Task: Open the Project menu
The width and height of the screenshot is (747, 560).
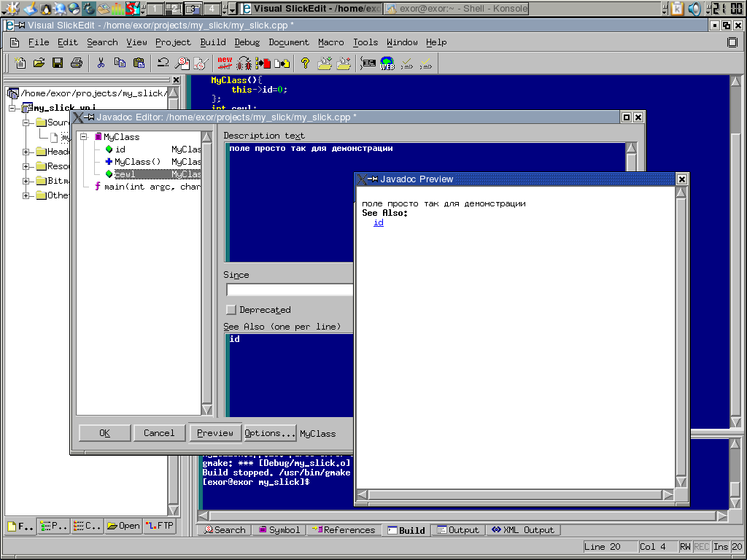Action: pyautogui.click(x=173, y=42)
